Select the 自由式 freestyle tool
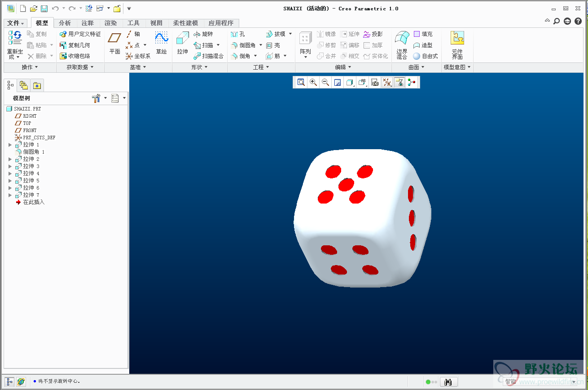The width and height of the screenshot is (588, 390). tap(426, 56)
